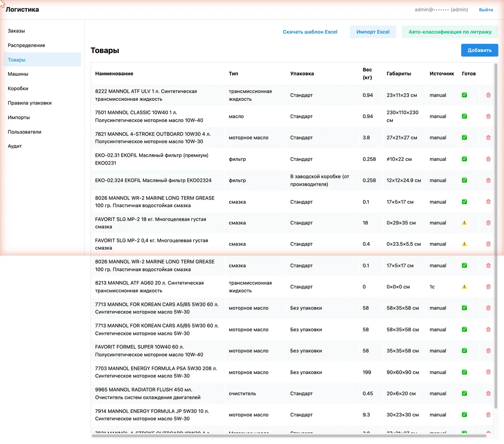The image size is (504, 444).
Task: Click the vertical scrollbar of products table
Action: point(496,235)
